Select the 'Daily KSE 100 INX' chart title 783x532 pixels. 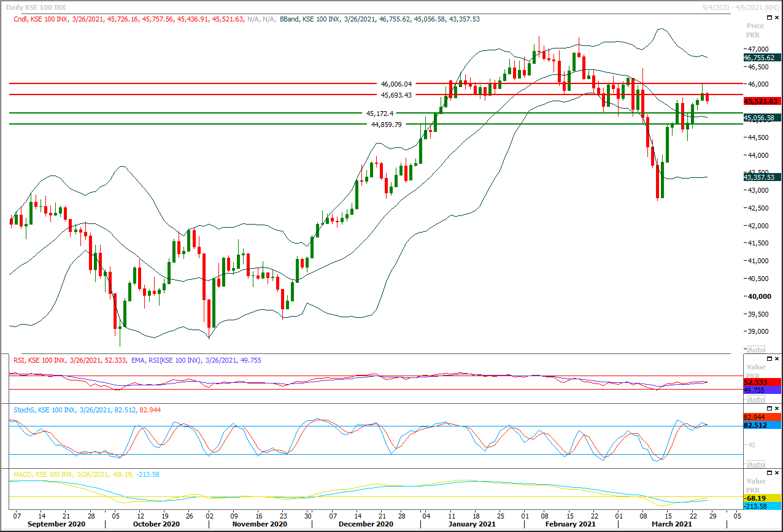coord(36,7)
